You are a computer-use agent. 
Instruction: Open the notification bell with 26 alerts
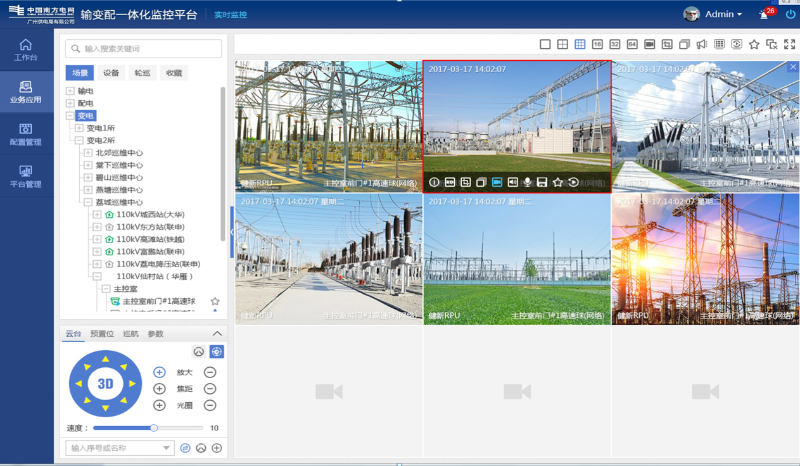tap(765, 15)
